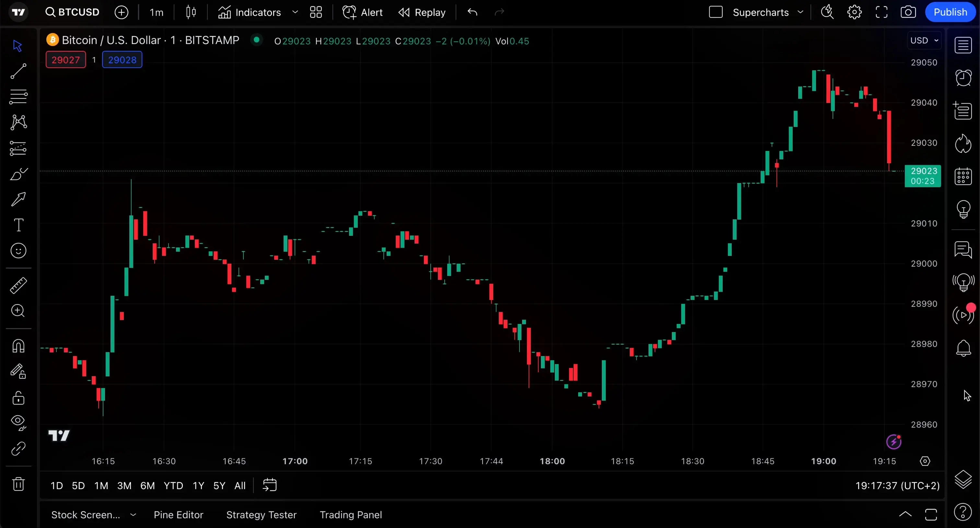Select the brush drawing tool
This screenshot has height=528, width=980.
[18, 174]
